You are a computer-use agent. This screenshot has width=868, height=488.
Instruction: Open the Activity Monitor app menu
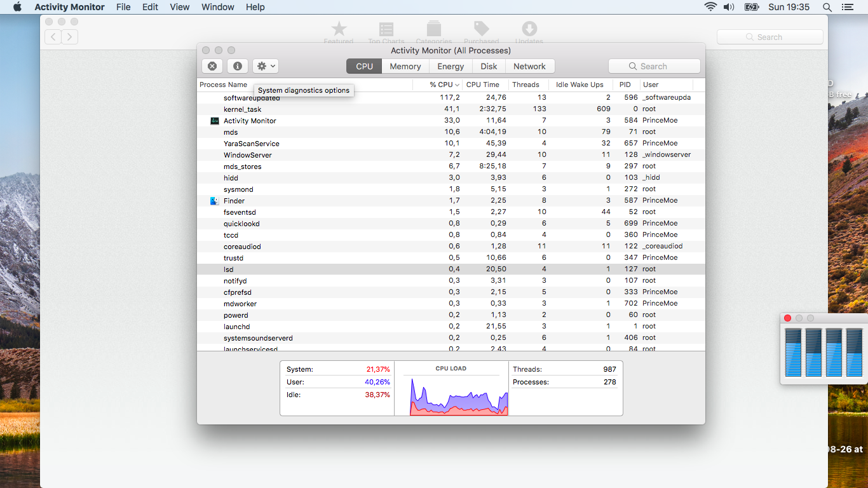point(69,7)
